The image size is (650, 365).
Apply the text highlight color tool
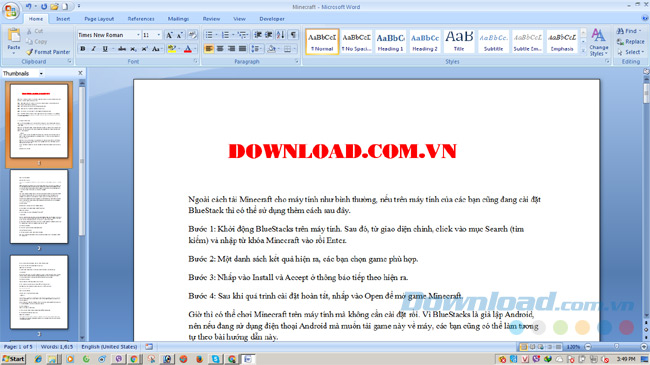(172, 49)
